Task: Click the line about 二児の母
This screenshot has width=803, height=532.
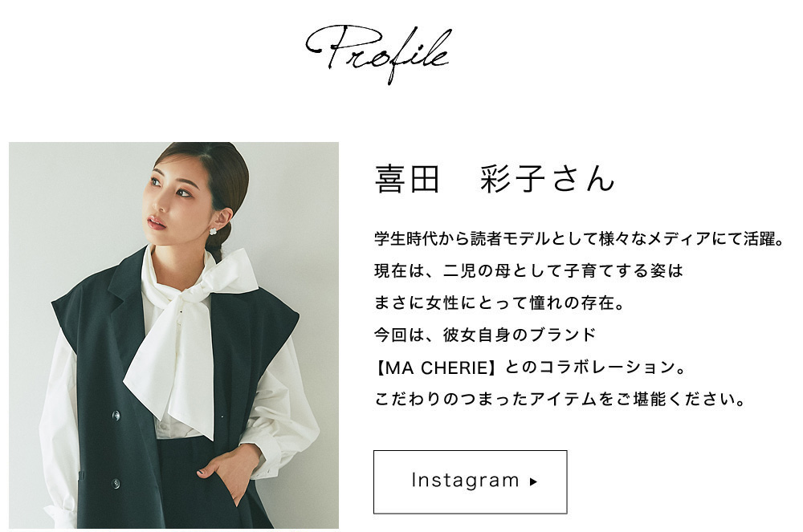Action: click(x=528, y=270)
